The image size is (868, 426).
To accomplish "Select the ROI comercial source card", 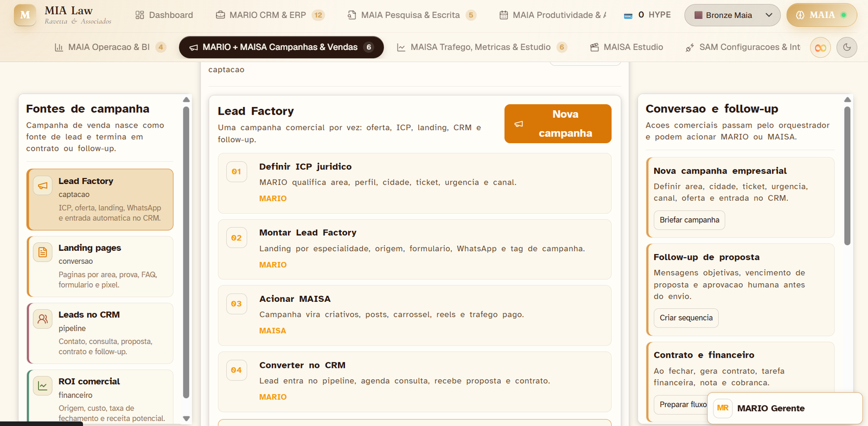I will (x=100, y=397).
